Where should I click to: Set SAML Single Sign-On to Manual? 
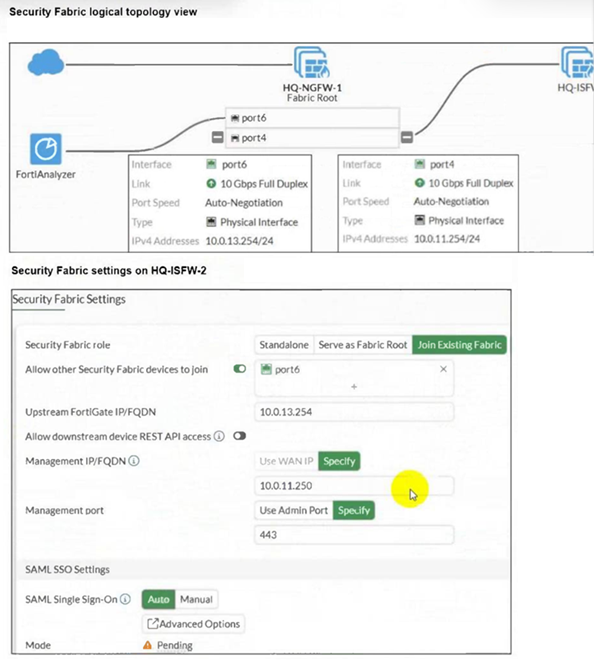pyautogui.click(x=196, y=599)
